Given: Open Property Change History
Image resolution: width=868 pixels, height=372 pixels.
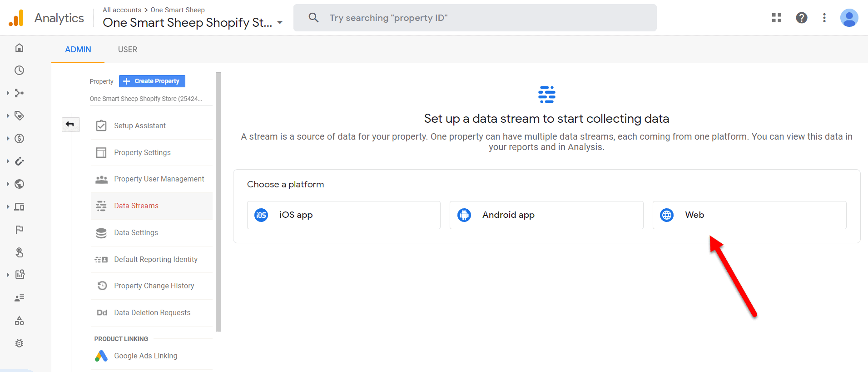Looking at the screenshot, I should [x=152, y=286].
